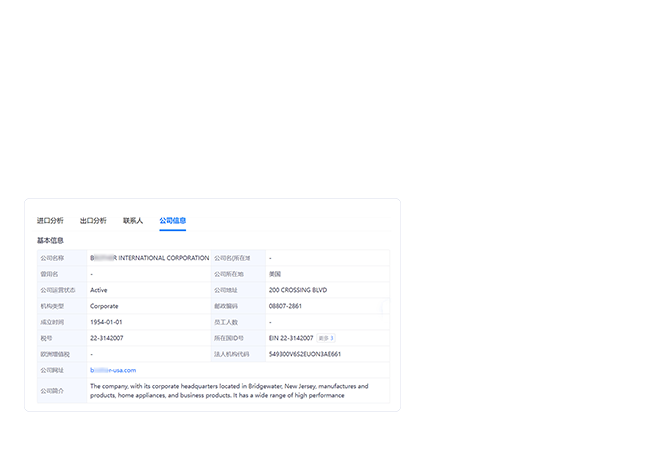Click the 税号 field label
This screenshot has width=660, height=450.
point(46,338)
